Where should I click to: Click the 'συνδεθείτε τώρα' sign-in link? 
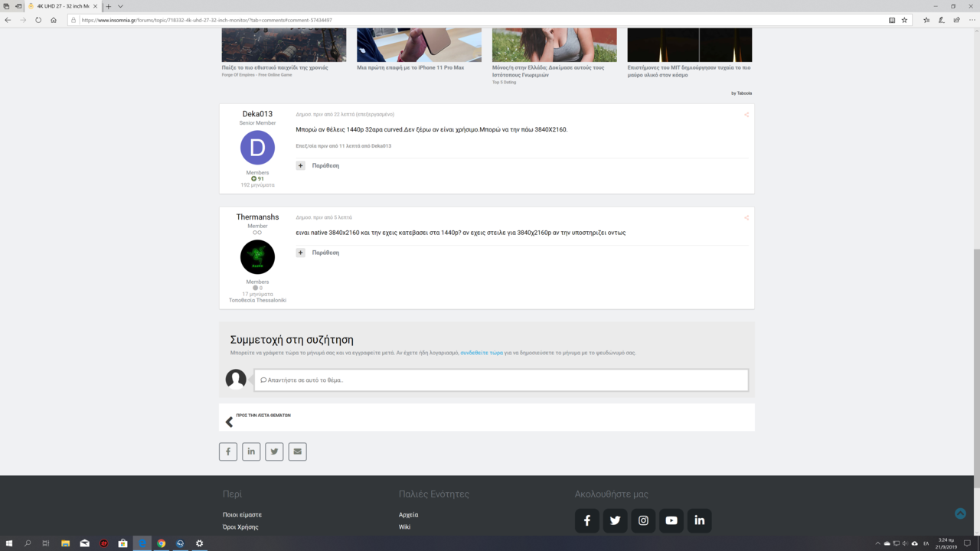pos(482,353)
